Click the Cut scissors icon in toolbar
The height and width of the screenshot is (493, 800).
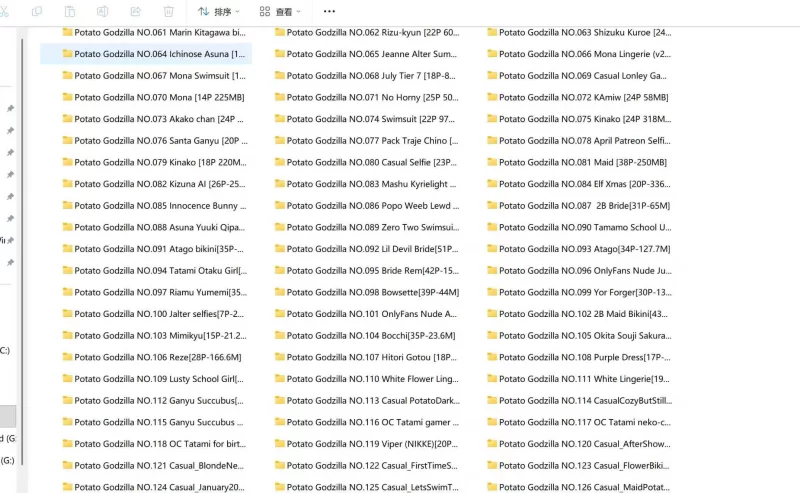pyautogui.click(x=4, y=11)
